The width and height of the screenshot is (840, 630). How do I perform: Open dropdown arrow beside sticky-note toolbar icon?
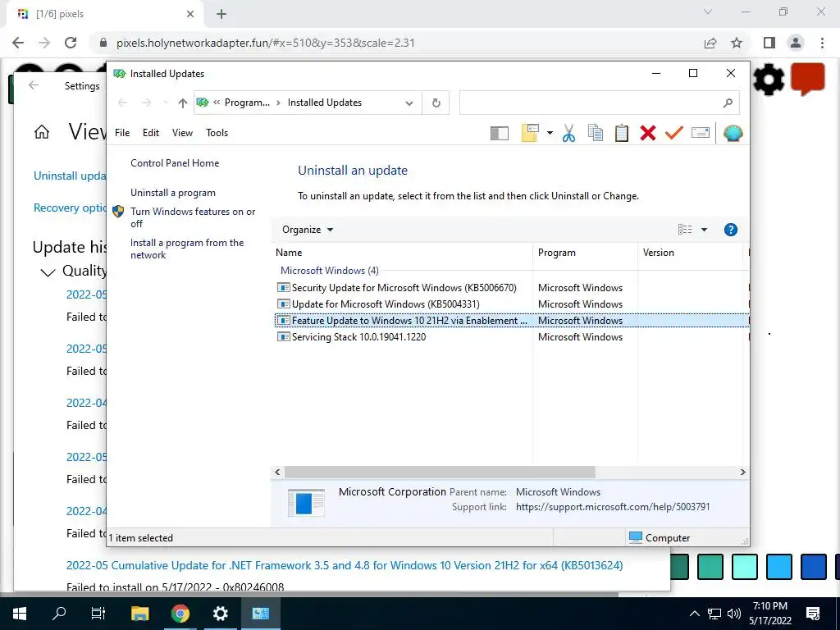[x=550, y=133]
